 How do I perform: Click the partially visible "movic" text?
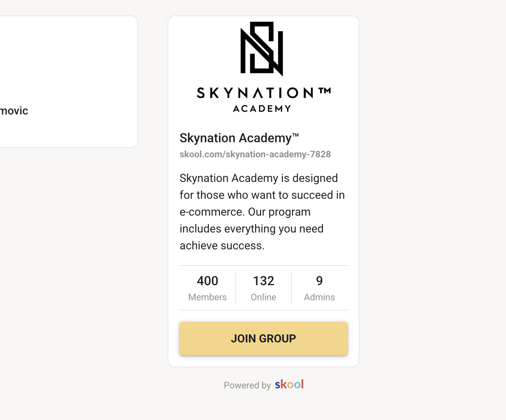(14, 111)
